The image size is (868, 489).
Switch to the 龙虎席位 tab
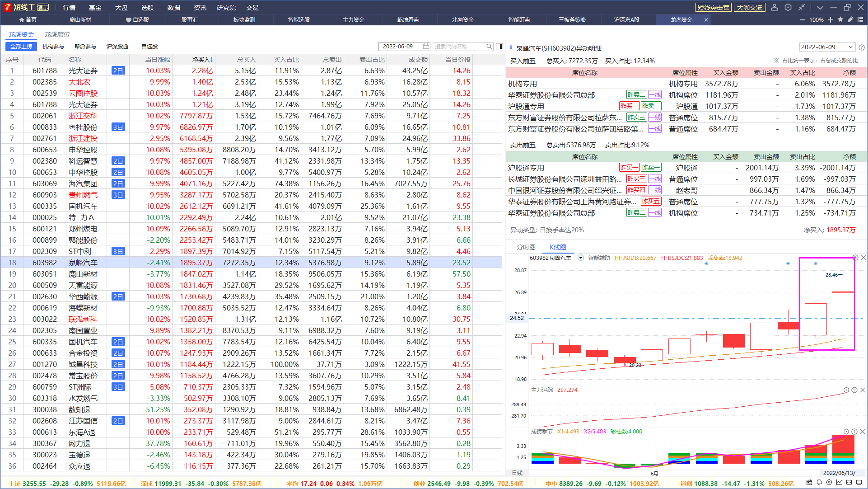coord(57,34)
